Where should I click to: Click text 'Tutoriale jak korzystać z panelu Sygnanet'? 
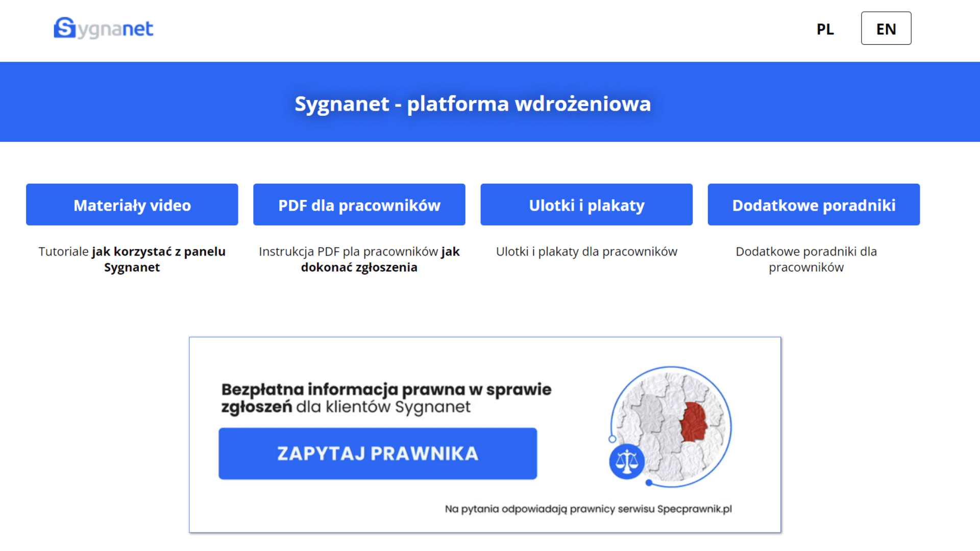[132, 259]
